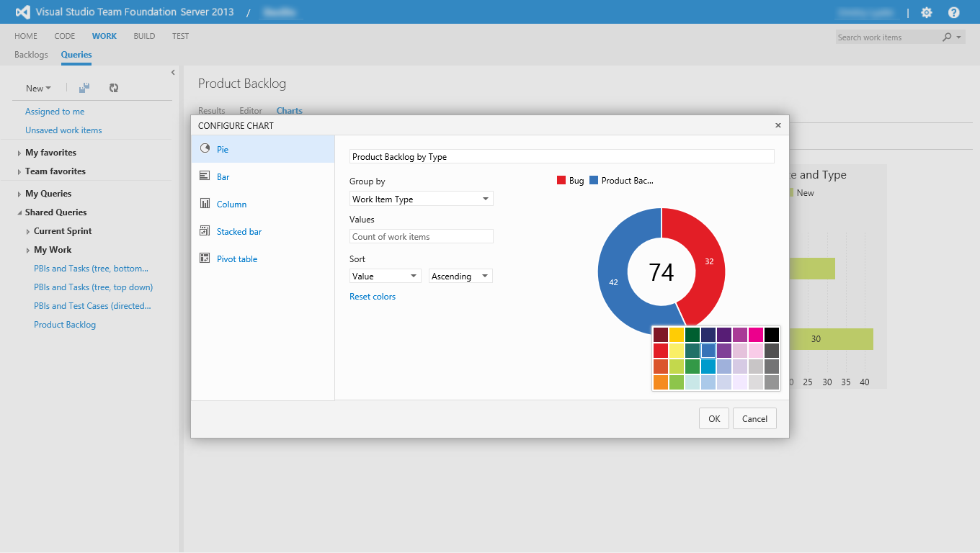Pick the black color swatch
This screenshot has width=980, height=553.
(x=772, y=335)
